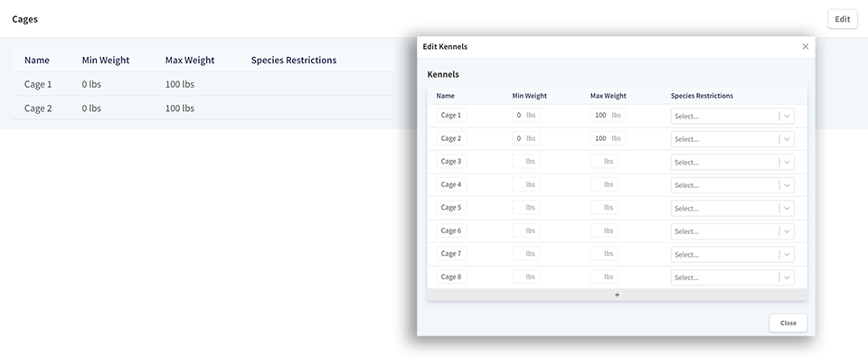
Task: Click the Cage 8 Max Weight input
Action: pyautogui.click(x=604, y=277)
